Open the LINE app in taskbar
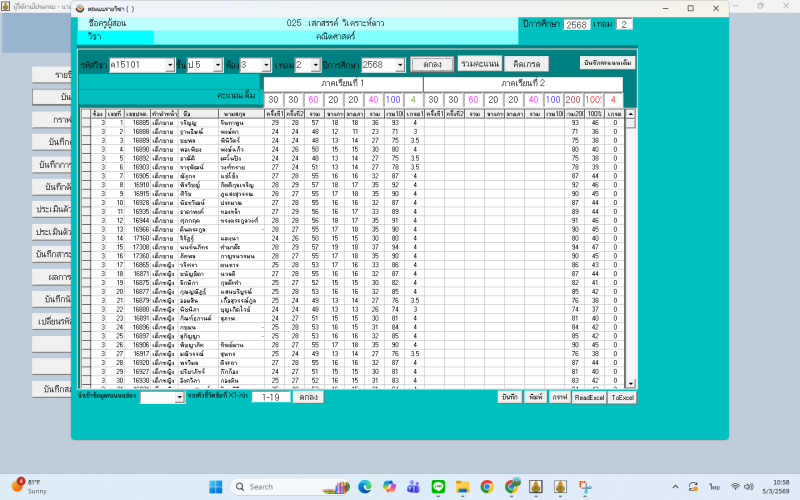The width and height of the screenshot is (800, 500). pos(436,486)
